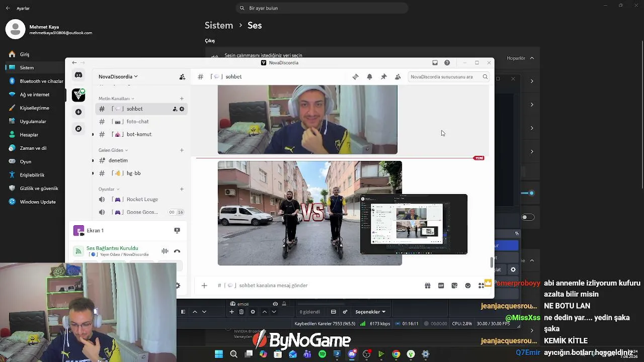The height and width of the screenshot is (362, 644).
Task: Open source properties gear in OBS
Action: 253,312
